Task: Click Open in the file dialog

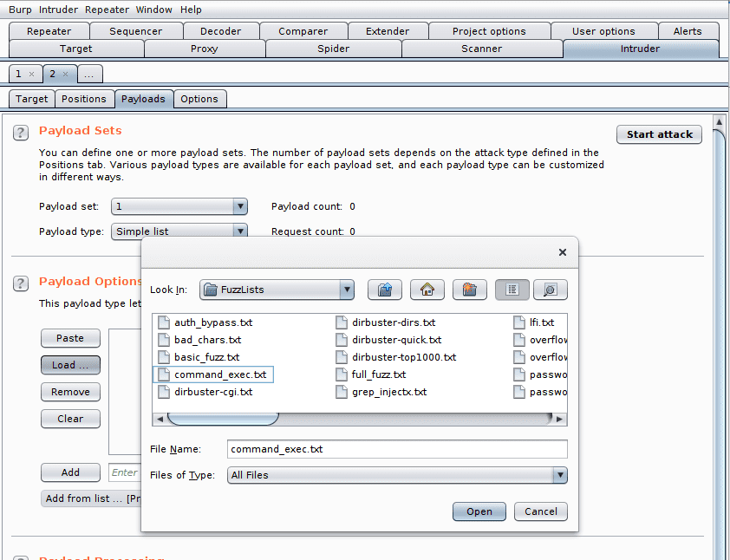Action: coord(479,511)
